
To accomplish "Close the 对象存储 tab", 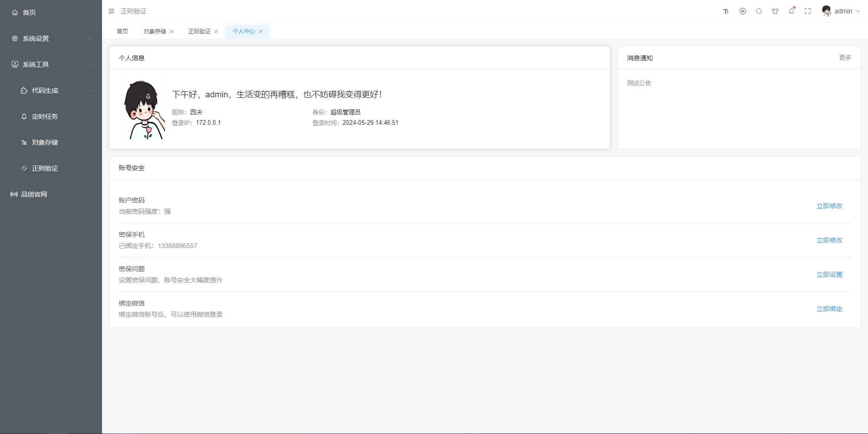I will pyautogui.click(x=172, y=32).
